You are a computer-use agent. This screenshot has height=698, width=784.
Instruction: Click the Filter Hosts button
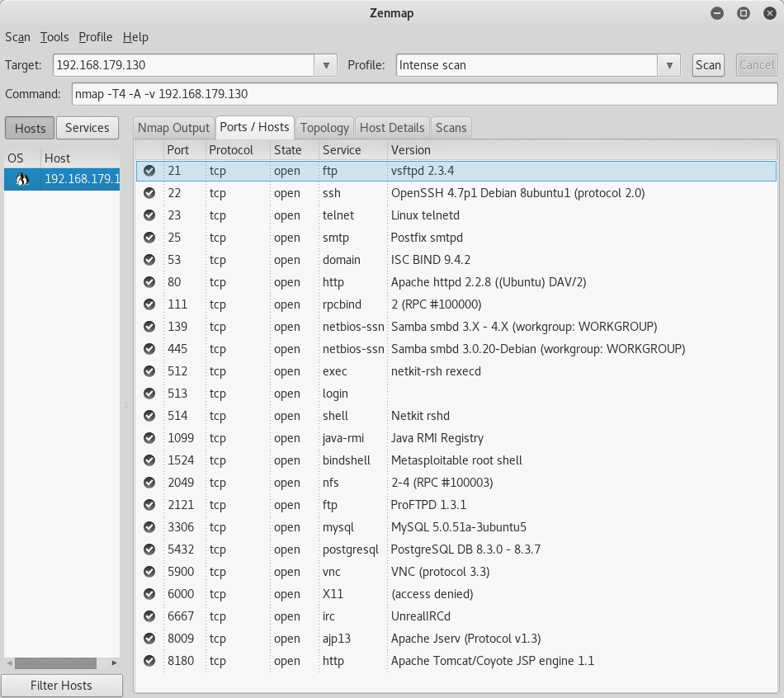(x=62, y=685)
